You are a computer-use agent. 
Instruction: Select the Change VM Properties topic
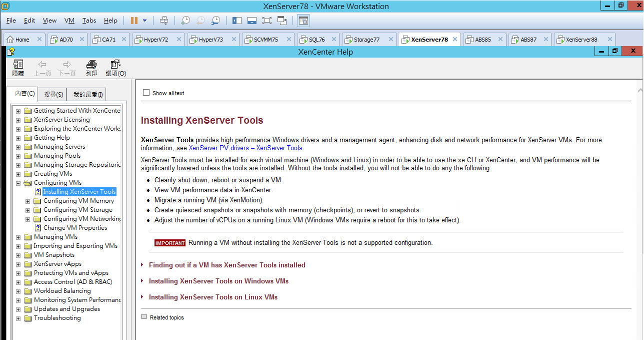75,228
